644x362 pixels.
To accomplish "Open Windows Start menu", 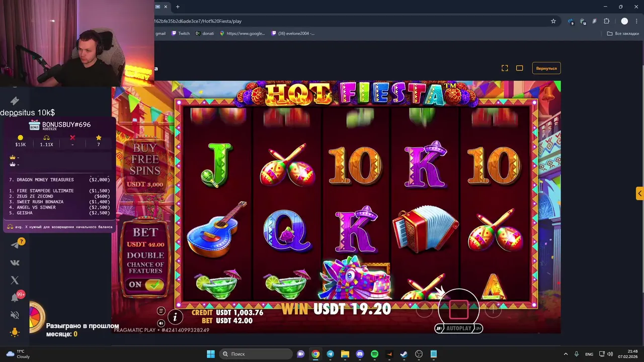I will (x=211, y=354).
